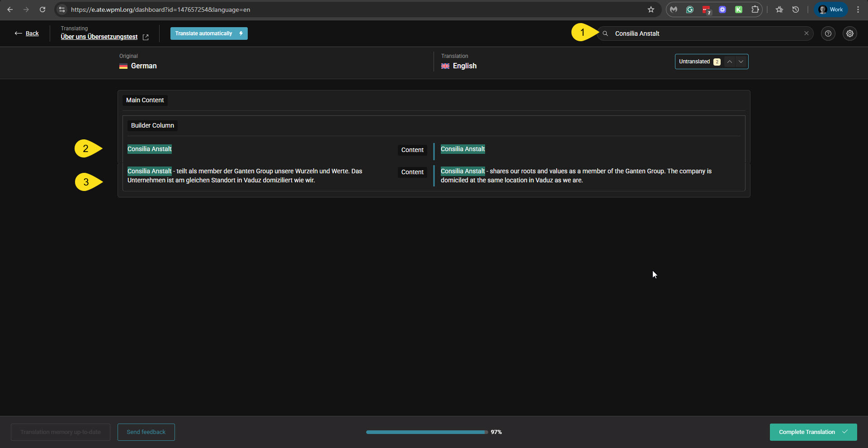868x448 pixels.
Task: Click the Untranslated counter label
Action: 694,62
